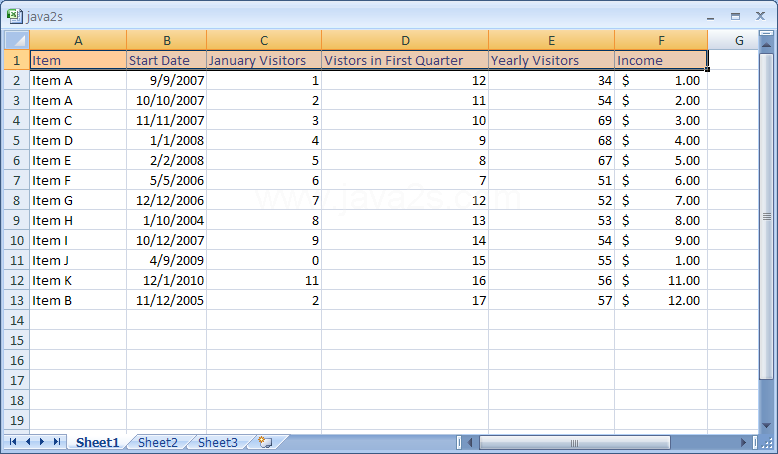778x454 pixels.
Task: Click the Yearly Visitors value 68
Action: [551, 140]
